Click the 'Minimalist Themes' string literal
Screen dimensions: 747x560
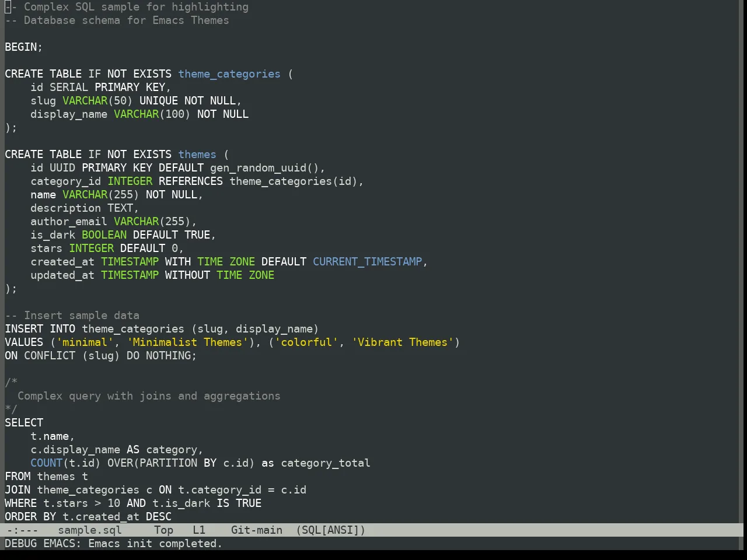(188, 342)
